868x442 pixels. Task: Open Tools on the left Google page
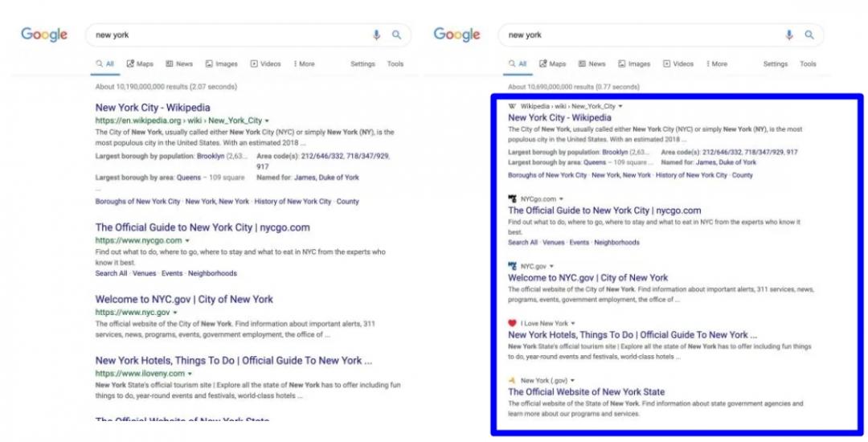coord(395,64)
